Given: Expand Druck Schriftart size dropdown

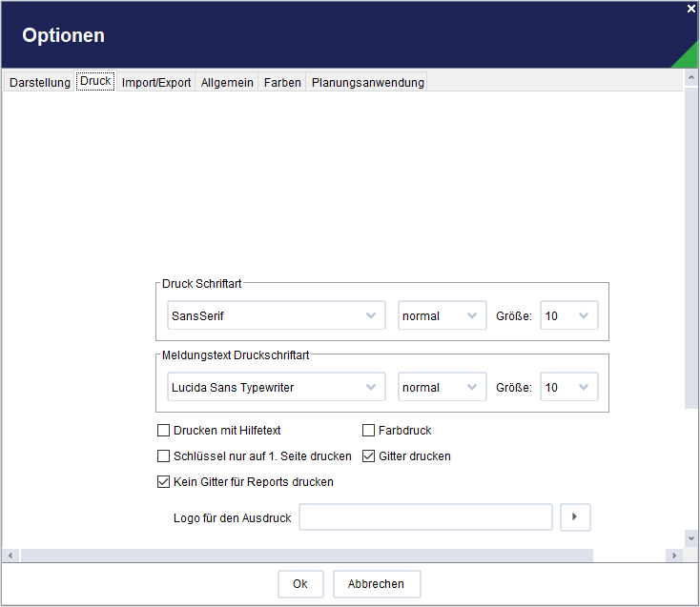Looking at the screenshot, I should tap(568, 315).
